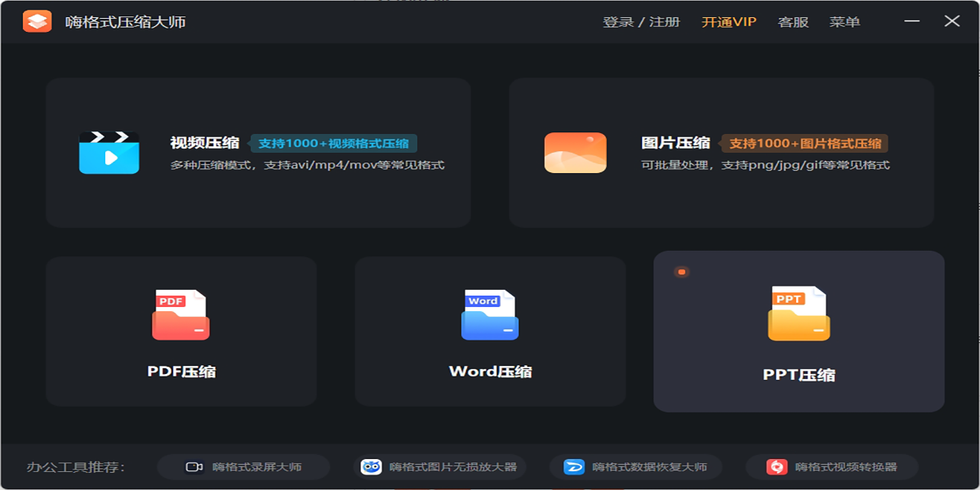
Task: Click the image compression orange picture icon
Action: tap(575, 153)
